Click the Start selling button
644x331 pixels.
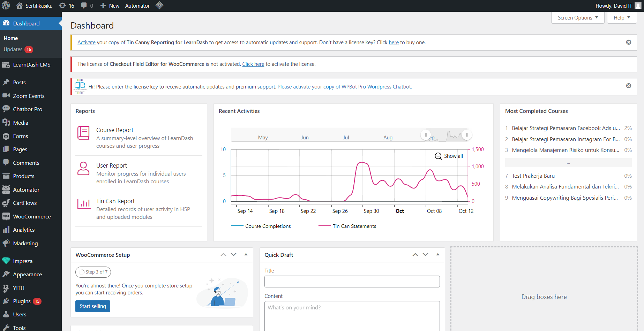coord(93,306)
